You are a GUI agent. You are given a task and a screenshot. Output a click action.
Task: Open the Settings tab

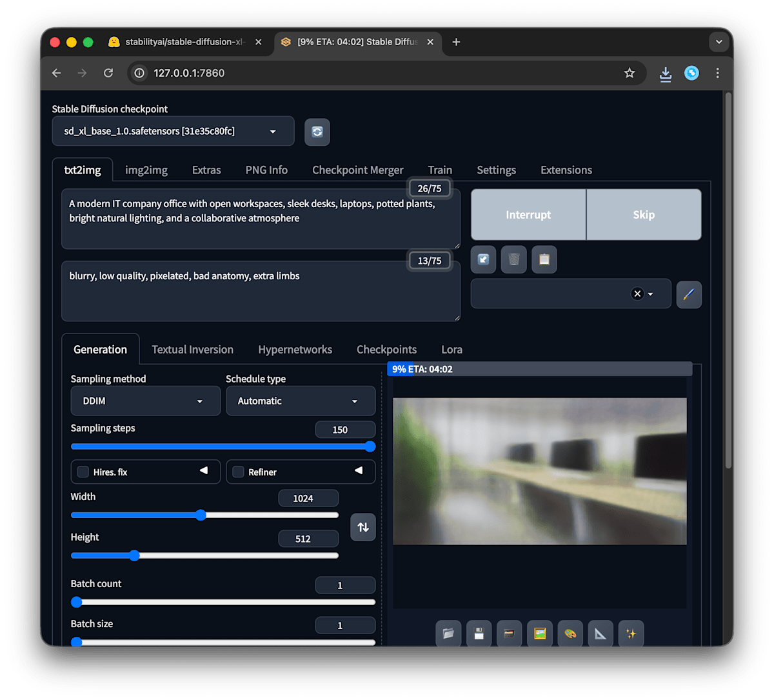pos(496,170)
